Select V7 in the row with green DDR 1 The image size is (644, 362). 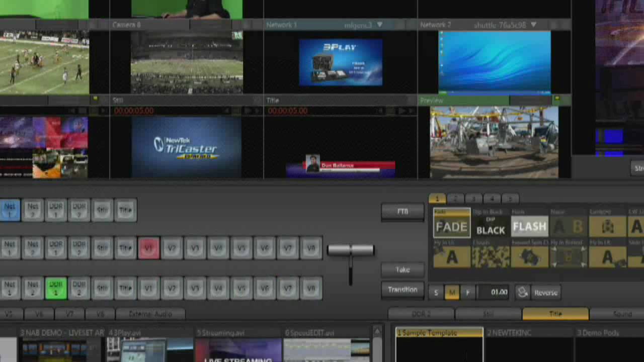(x=287, y=288)
